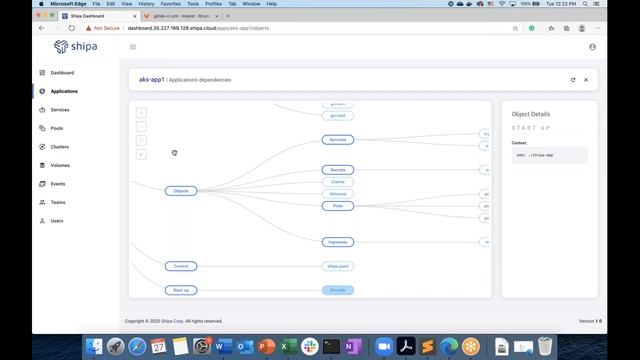Open Slack from the Dock
Image resolution: width=640 pixels, height=360 pixels.
coord(310,347)
